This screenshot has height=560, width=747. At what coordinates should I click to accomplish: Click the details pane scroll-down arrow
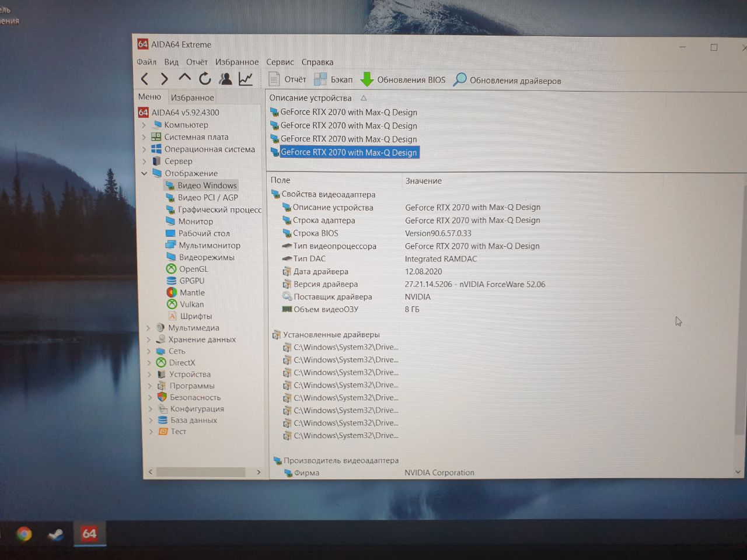click(738, 471)
